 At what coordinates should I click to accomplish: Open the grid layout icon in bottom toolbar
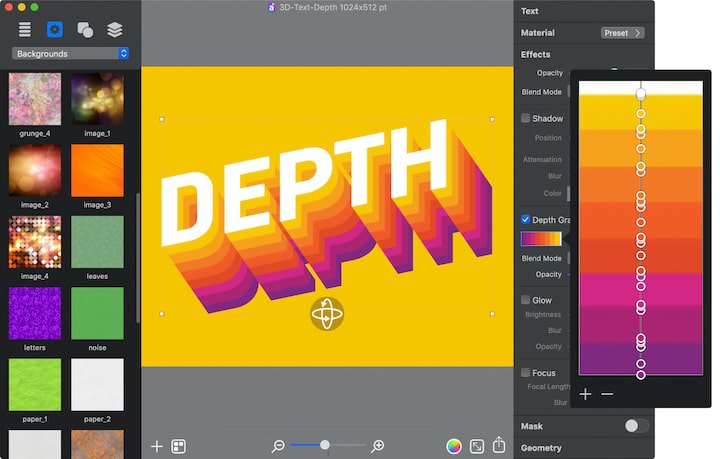click(179, 446)
